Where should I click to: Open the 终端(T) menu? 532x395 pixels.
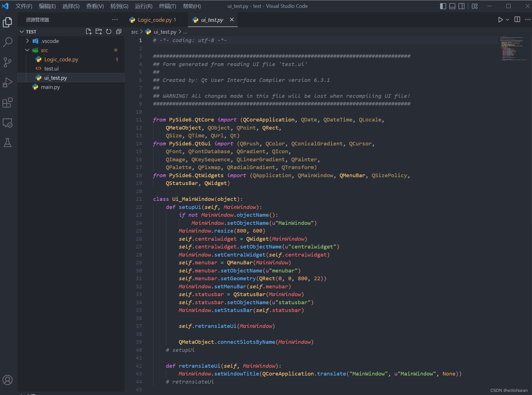(167, 6)
